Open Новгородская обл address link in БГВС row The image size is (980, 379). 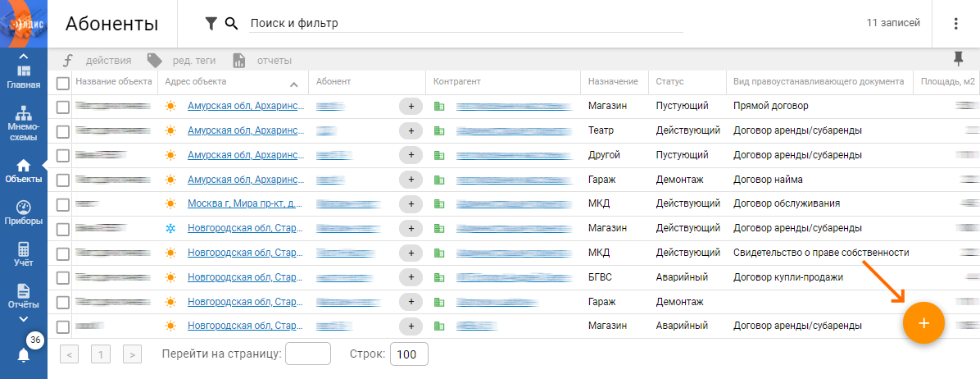coord(247,277)
